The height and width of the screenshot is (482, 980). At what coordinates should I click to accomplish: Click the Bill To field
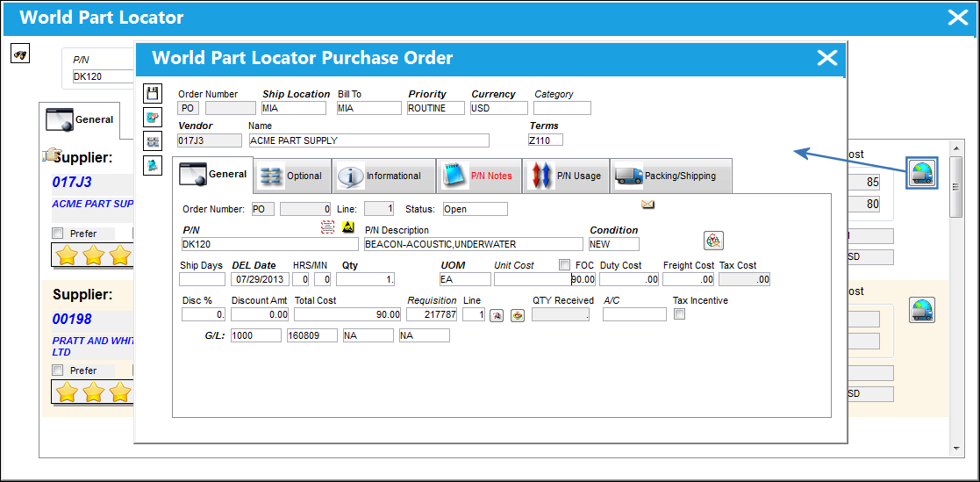(368, 108)
